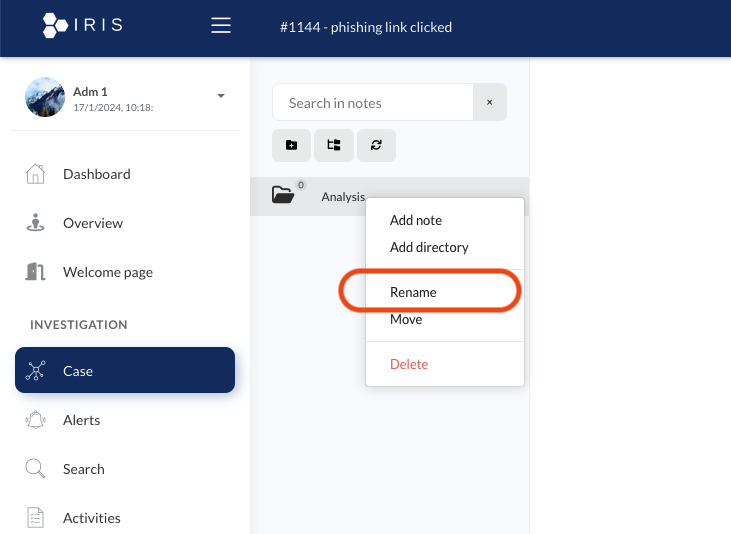Choose Delete in the context menu

pos(409,364)
